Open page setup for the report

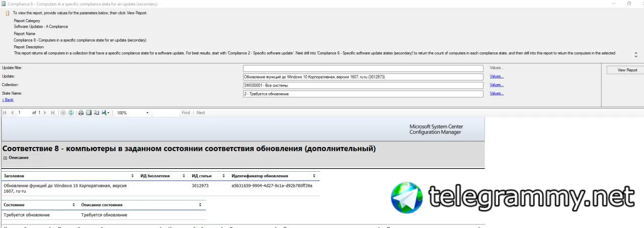[97, 113]
